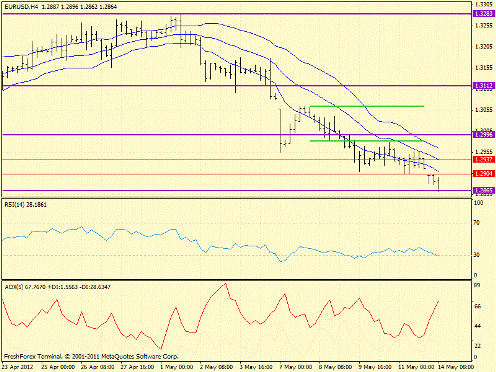Click the 1.3305 price axis label
496x372 pixels.
484,5
